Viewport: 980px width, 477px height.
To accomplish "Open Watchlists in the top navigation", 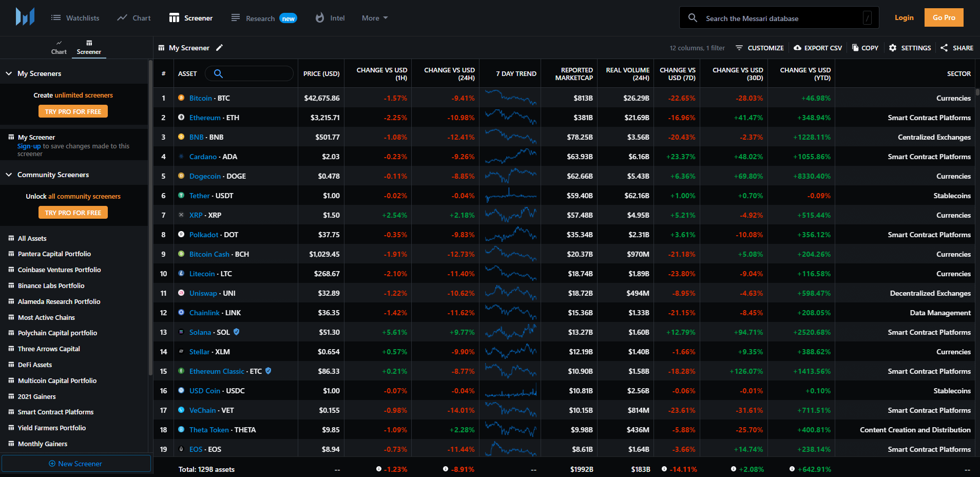I will click(75, 18).
